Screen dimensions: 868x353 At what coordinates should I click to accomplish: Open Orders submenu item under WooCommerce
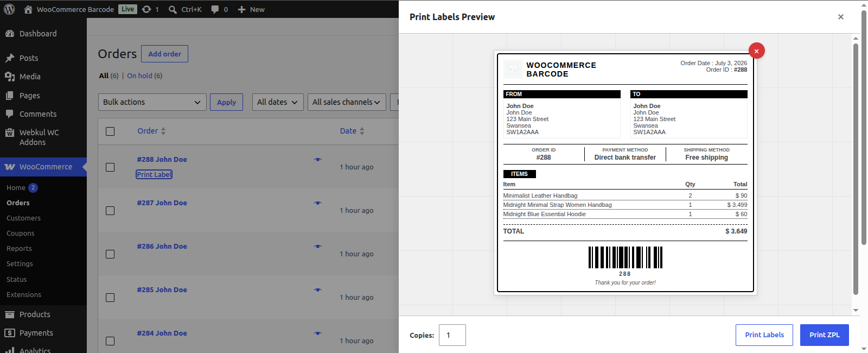18,203
